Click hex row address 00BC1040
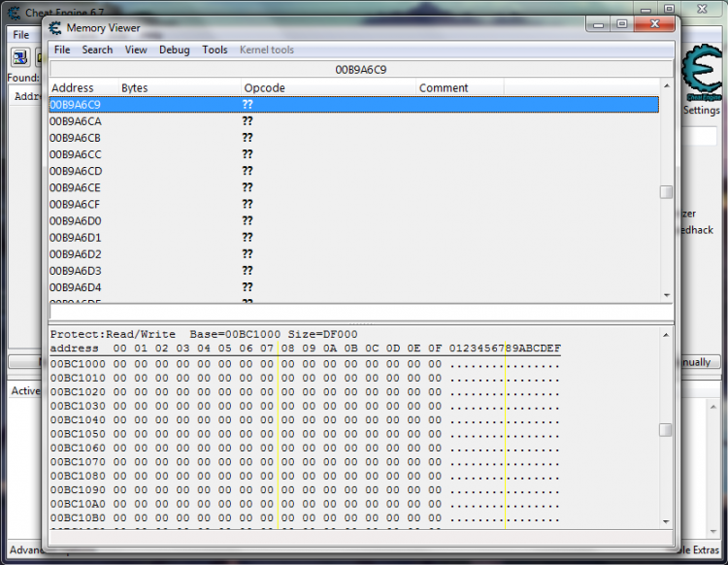This screenshot has width=728, height=565. (78, 419)
